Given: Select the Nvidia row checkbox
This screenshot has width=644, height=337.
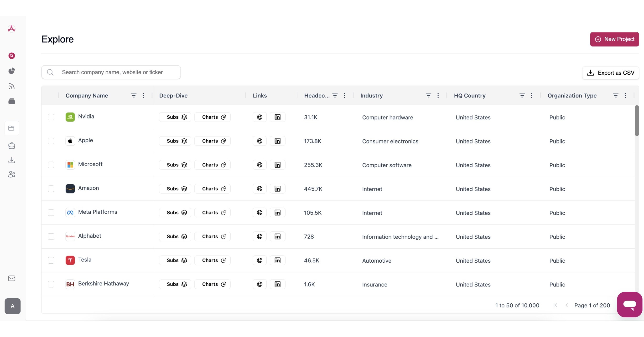Looking at the screenshot, I should point(51,117).
